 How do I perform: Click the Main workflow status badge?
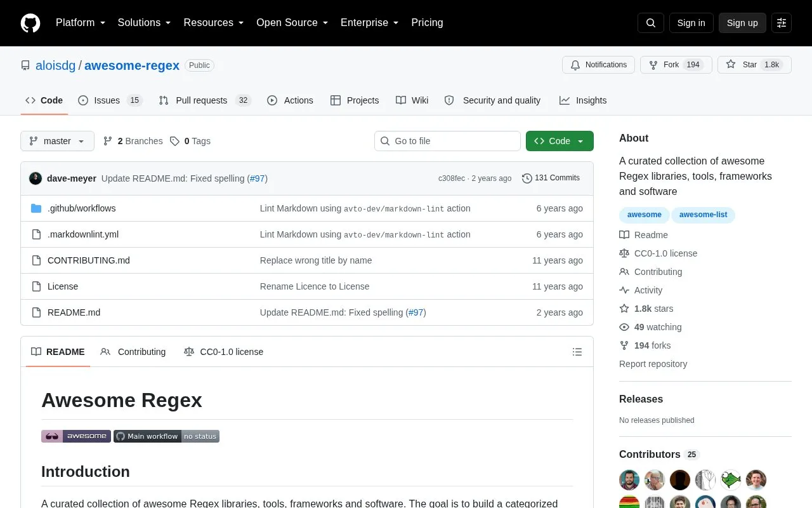pos(166,436)
